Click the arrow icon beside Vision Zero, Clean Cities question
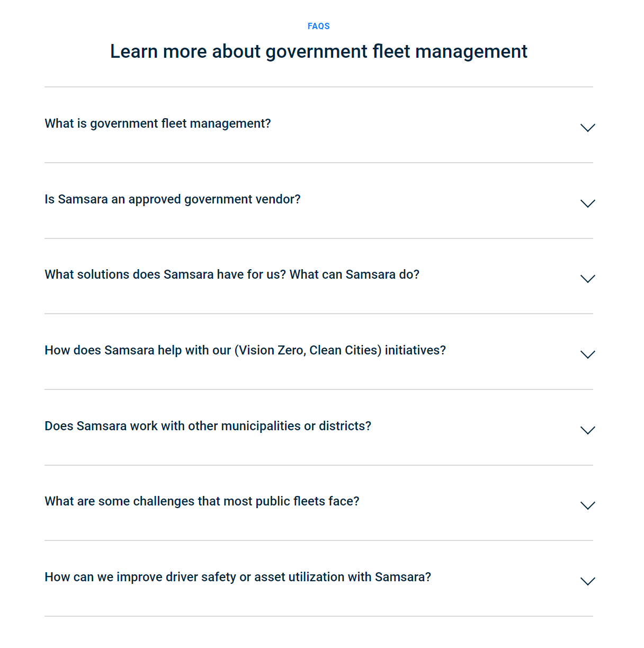Image resolution: width=644 pixels, height=648 pixels. [x=588, y=354]
